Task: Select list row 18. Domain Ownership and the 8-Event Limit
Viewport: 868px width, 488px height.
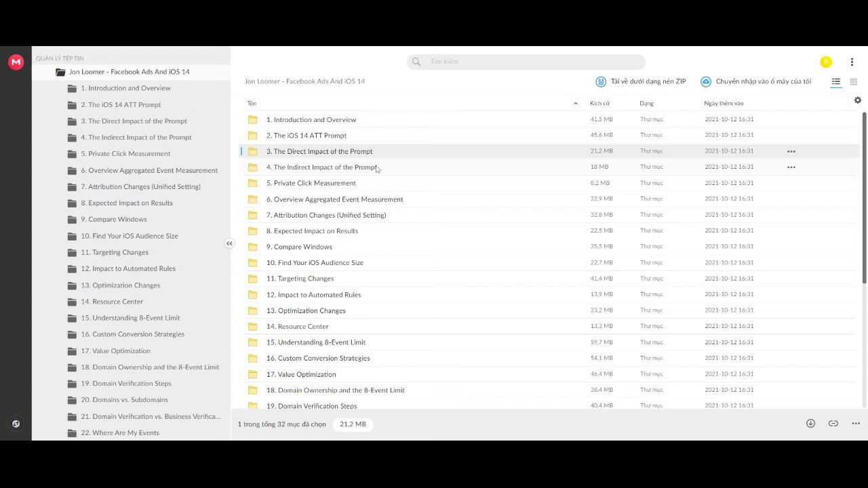Action: click(x=549, y=390)
